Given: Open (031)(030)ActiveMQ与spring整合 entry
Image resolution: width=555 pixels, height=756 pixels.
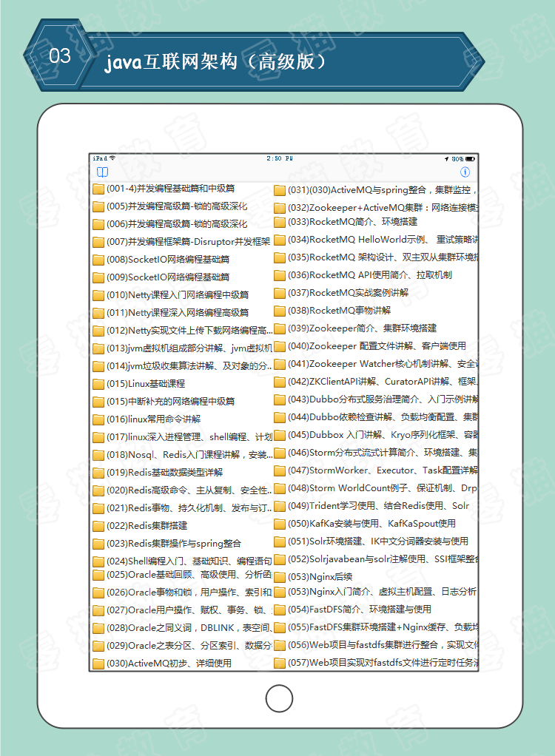Looking at the screenshot, I should point(383,190).
